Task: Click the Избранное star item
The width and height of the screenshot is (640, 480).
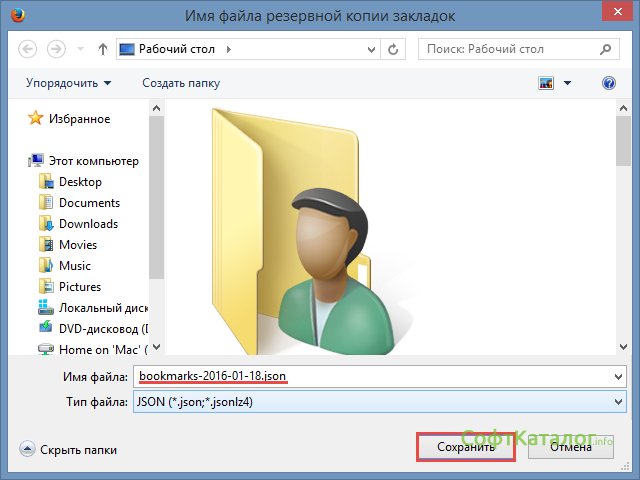Action: (79, 119)
